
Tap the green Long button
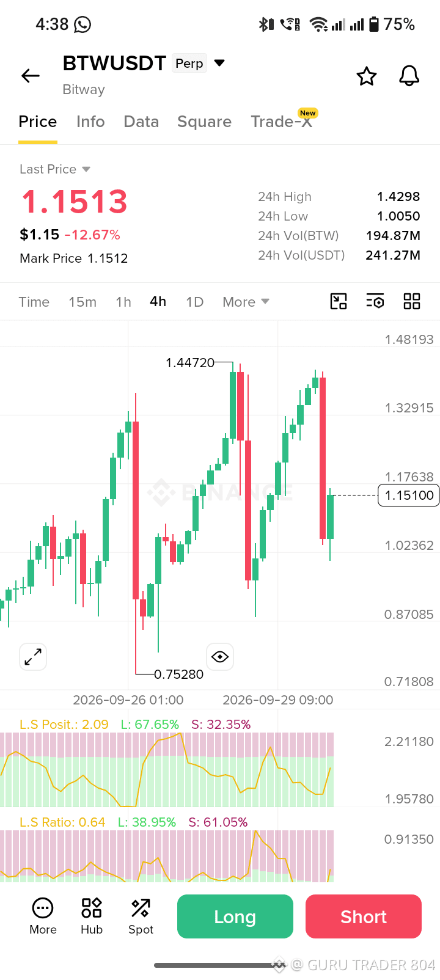(x=235, y=916)
